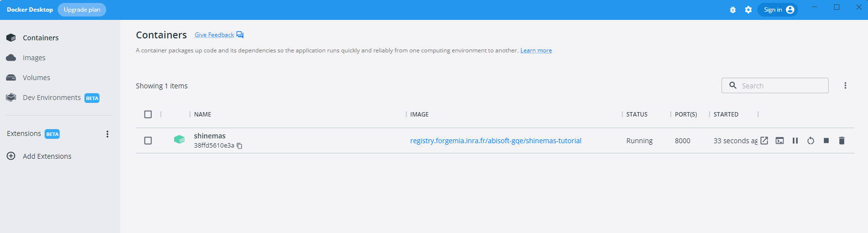Click the Docker Desktop title
The height and width of the screenshot is (233, 868).
(30, 10)
